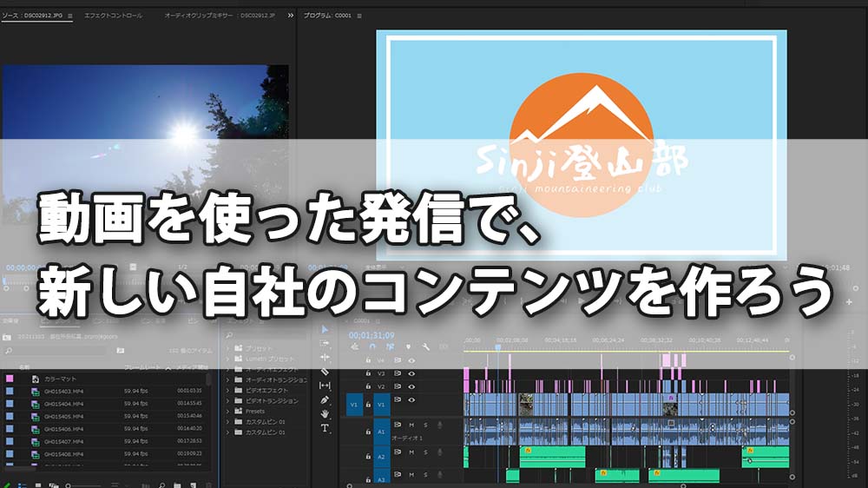Select the Ripple Edit tool
Viewport: 868px width, 488px height.
coord(325,357)
